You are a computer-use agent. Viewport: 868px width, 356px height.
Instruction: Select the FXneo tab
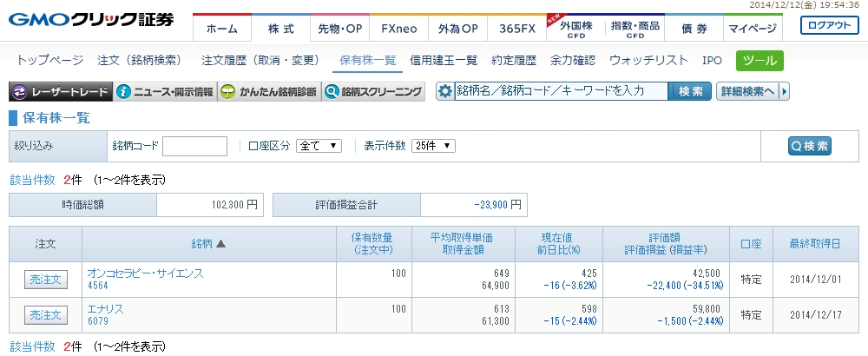click(398, 29)
